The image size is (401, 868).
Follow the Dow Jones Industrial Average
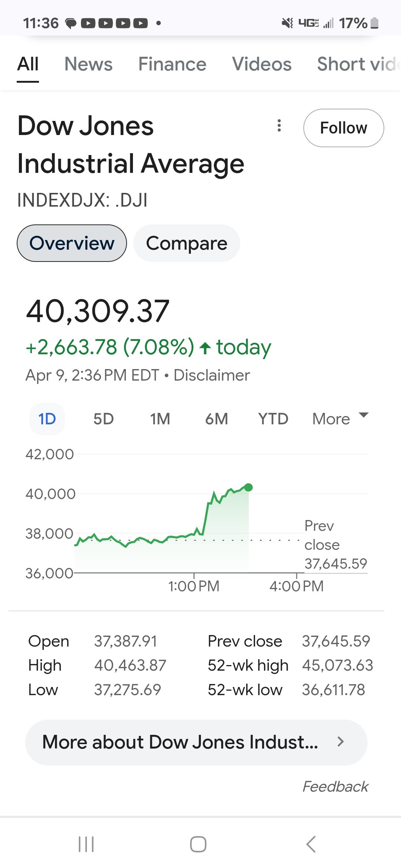pyautogui.click(x=343, y=128)
